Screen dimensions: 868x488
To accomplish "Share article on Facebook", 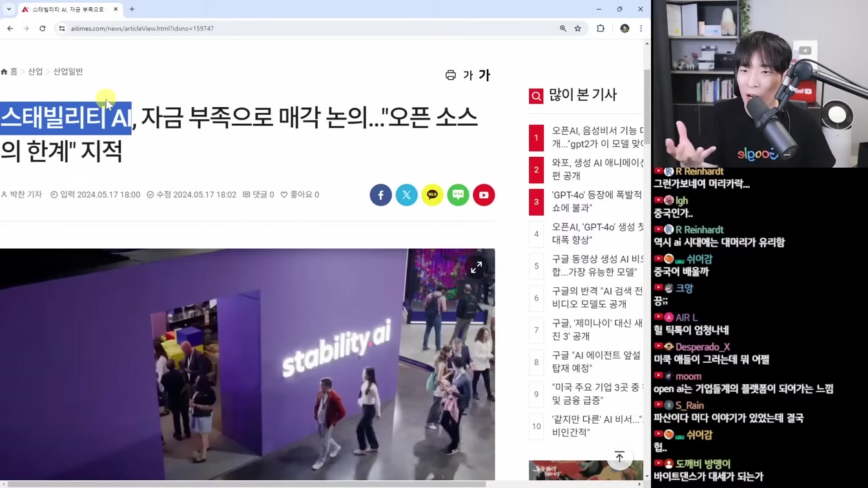I will (381, 195).
